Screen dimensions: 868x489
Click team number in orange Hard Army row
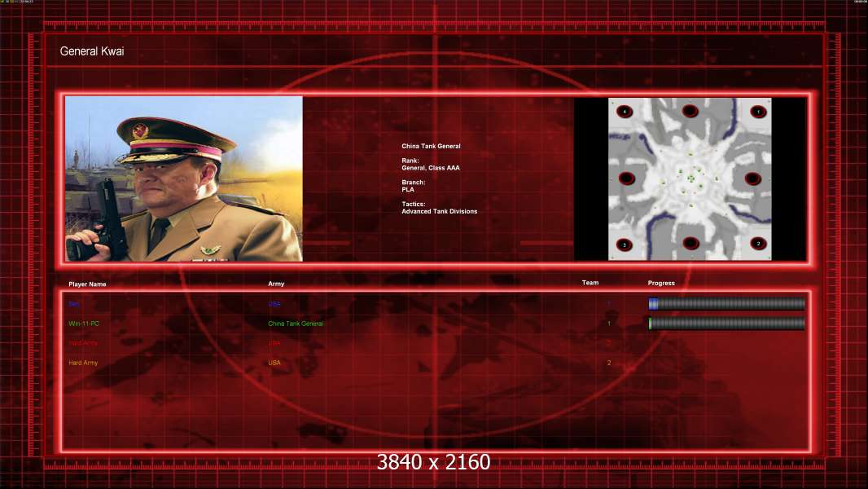pyautogui.click(x=609, y=363)
